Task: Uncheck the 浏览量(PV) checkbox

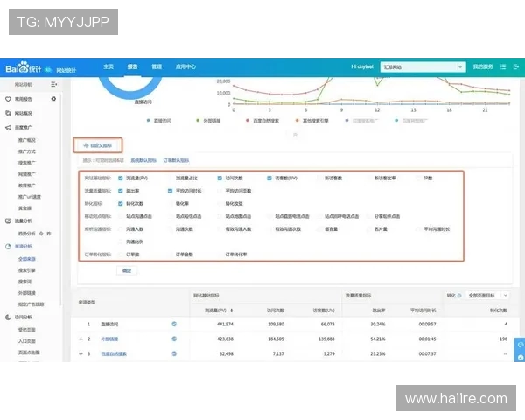Action: click(120, 178)
